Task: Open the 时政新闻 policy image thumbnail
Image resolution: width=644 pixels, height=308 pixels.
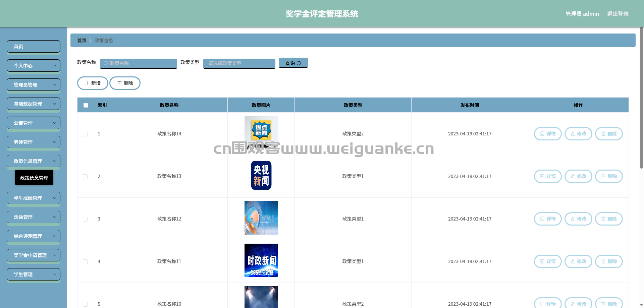Action: tap(261, 260)
